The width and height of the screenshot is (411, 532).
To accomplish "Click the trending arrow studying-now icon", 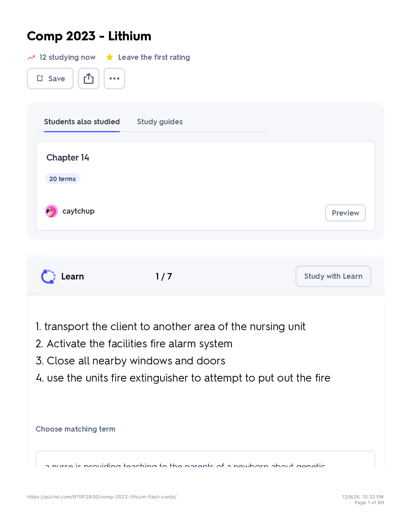I will tap(31, 57).
